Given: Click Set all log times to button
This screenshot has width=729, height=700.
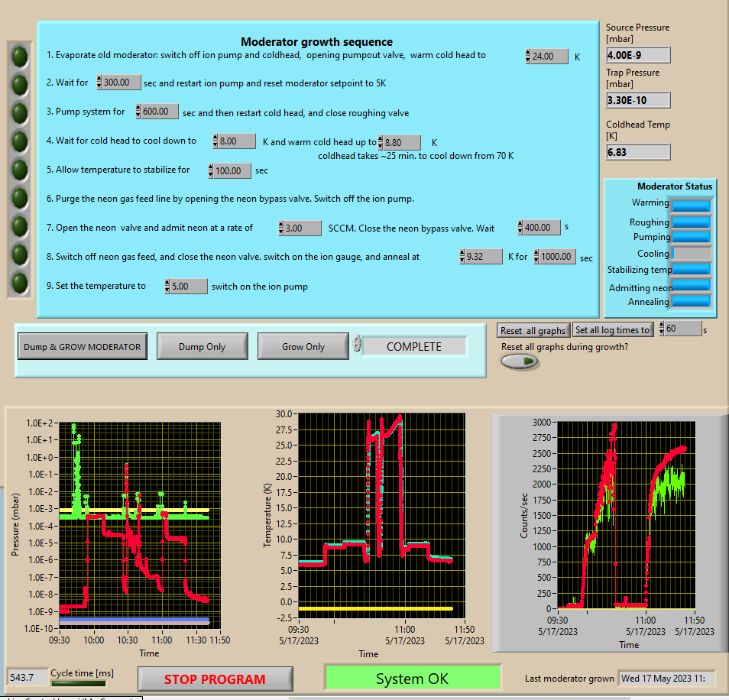Looking at the screenshot, I should (x=612, y=329).
